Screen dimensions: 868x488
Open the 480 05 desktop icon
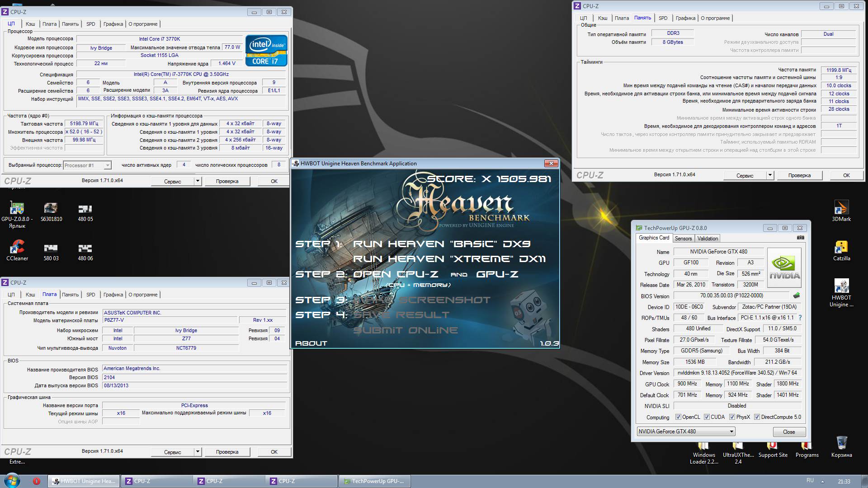(85, 212)
